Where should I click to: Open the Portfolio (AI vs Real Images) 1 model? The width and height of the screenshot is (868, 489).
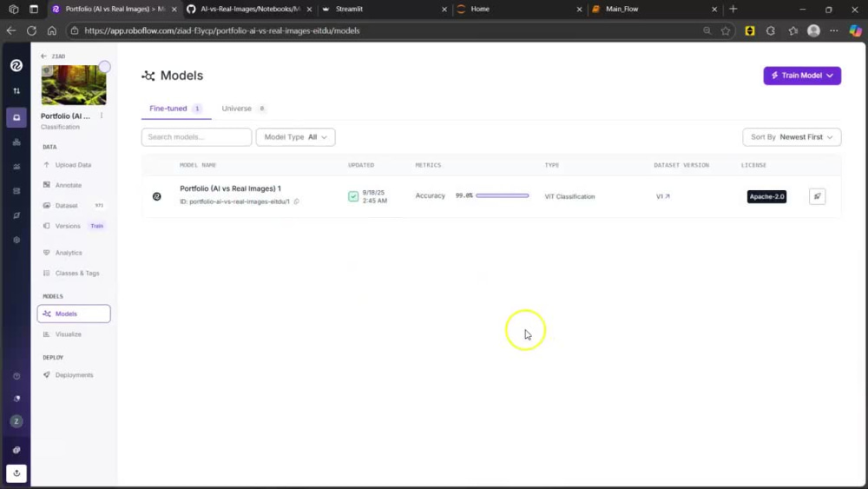coord(230,188)
